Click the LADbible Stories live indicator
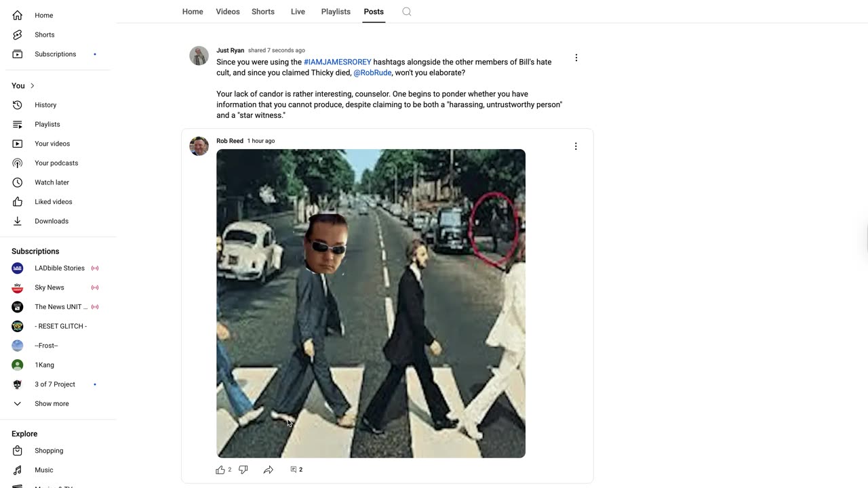This screenshot has width=868, height=488. (x=95, y=268)
